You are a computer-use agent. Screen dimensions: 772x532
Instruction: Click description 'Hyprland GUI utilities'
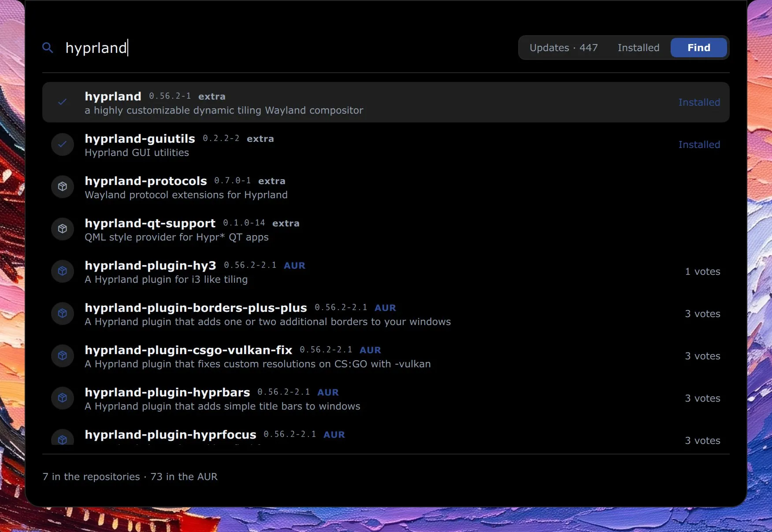(x=137, y=153)
